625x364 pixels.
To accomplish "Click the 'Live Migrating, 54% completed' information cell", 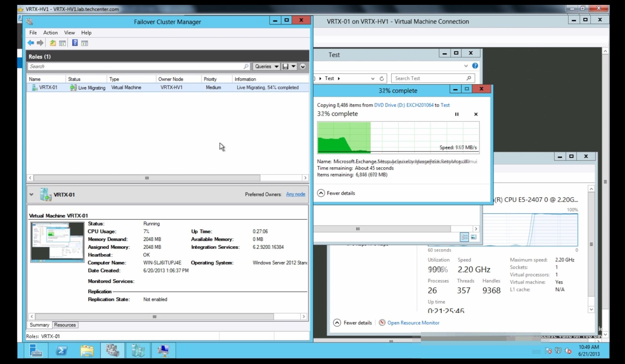I will tap(268, 87).
